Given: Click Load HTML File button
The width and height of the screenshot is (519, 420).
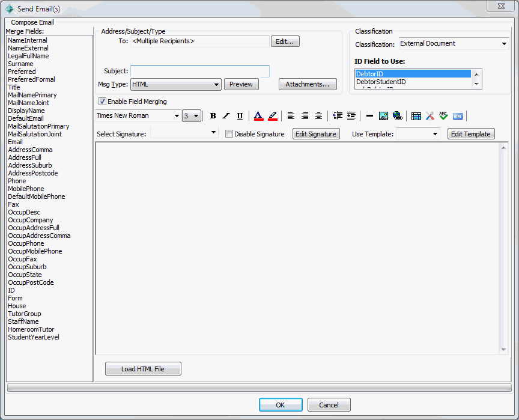Looking at the screenshot, I should click(x=143, y=369).
